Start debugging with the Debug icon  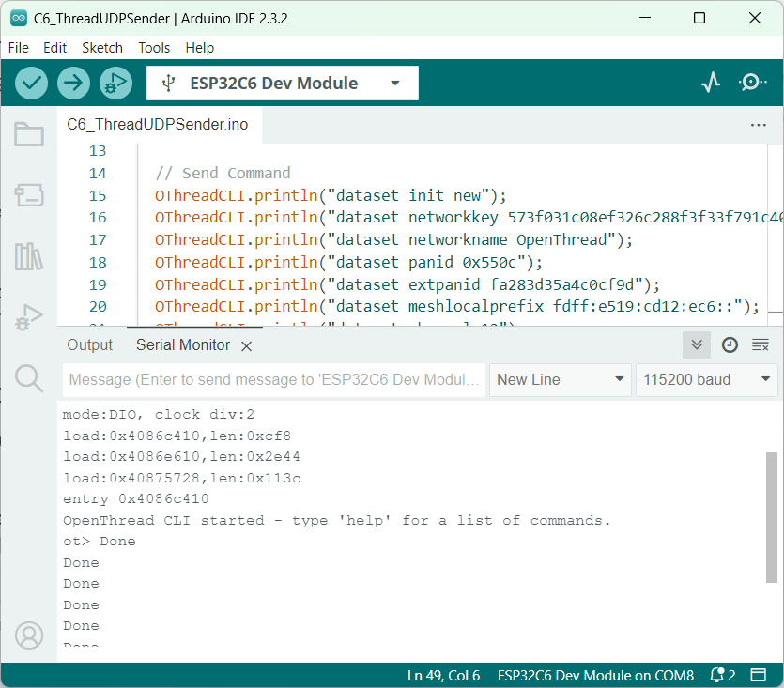[115, 83]
